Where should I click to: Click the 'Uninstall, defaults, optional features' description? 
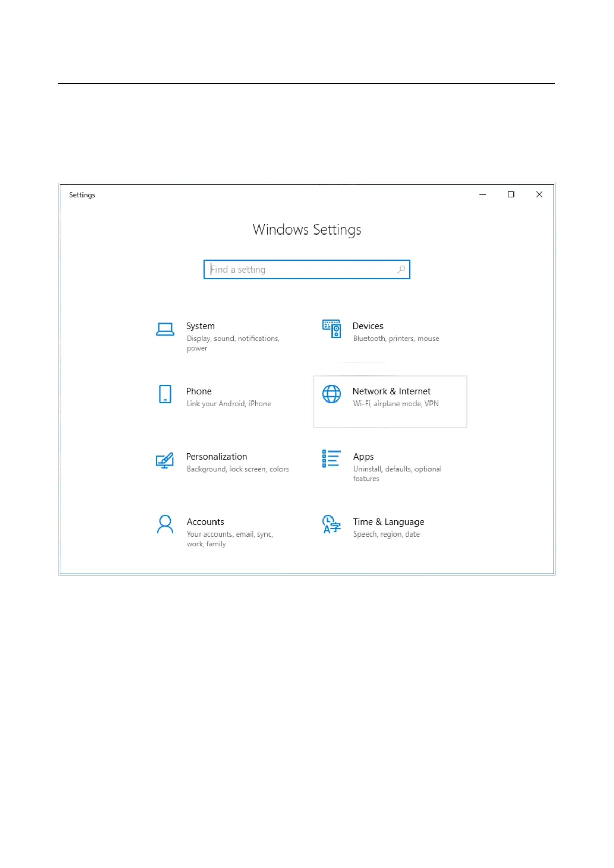tap(397, 474)
